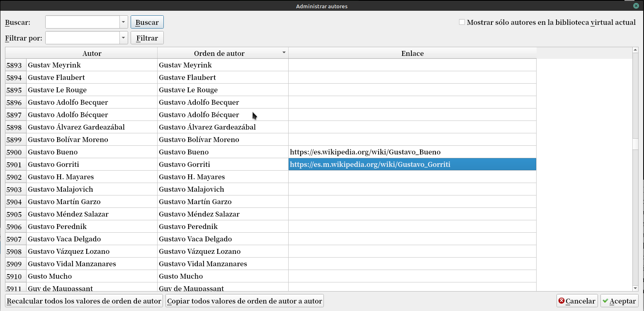Select 'Gustavo Vaca Delgado' in Autor column

[x=92, y=239]
